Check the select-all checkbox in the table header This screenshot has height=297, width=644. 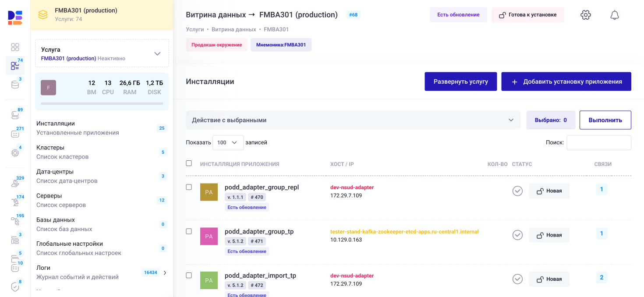[x=189, y=163]
